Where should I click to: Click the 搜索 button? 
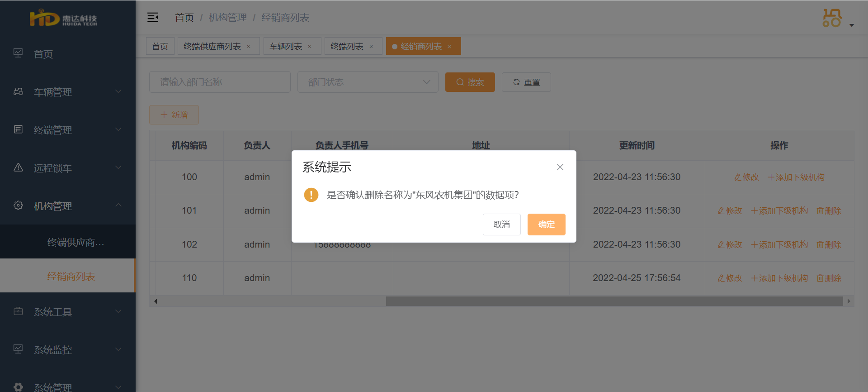pos(470,82)
